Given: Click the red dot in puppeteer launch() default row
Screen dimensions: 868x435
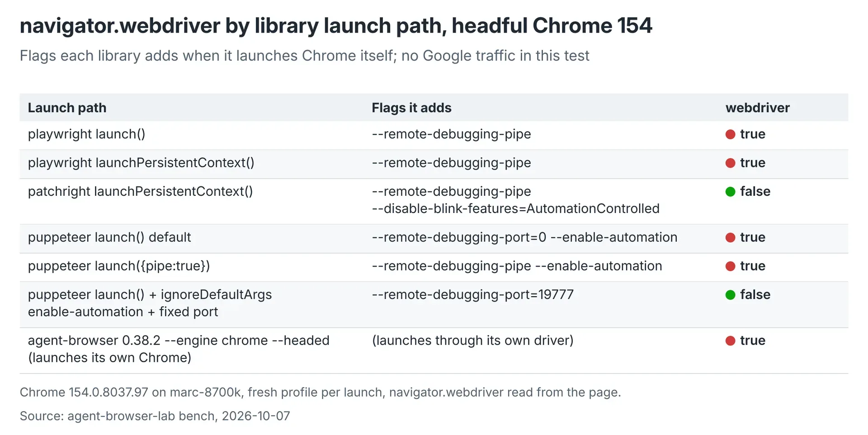Looking at the screenshot, I should pos(730,237).
